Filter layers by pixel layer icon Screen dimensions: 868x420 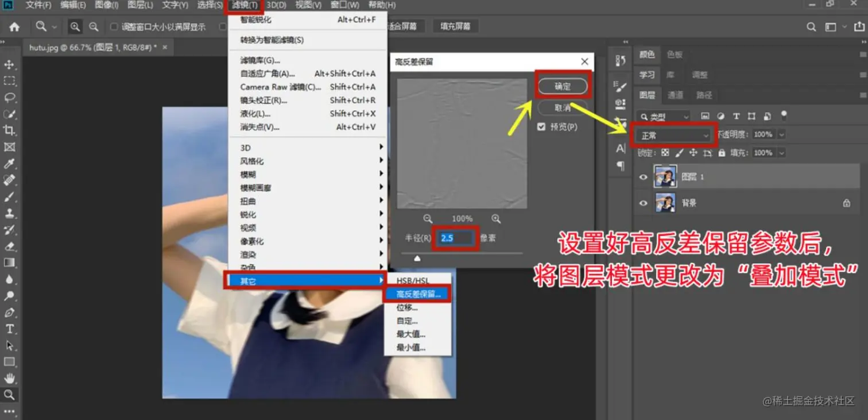click(x=706, y=116)
